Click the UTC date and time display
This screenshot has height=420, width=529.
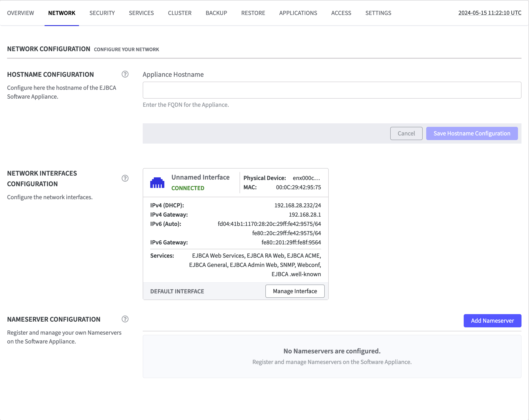[x=490, y=13]
